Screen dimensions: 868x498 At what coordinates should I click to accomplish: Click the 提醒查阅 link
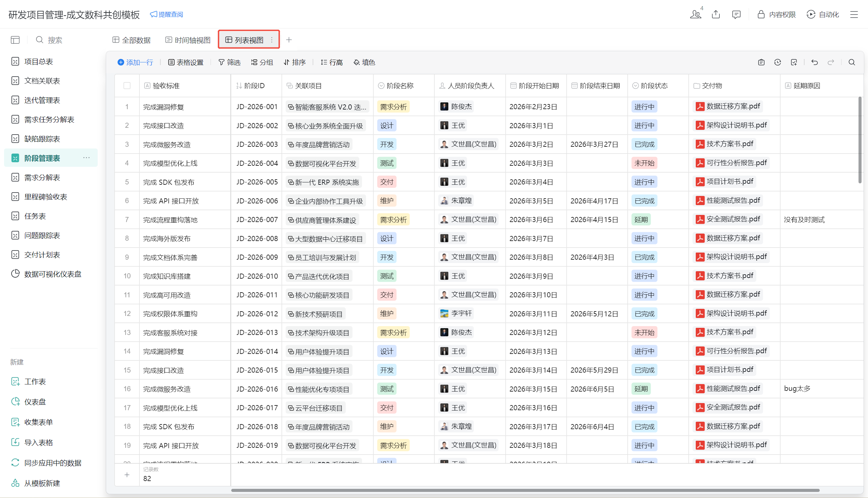pyautogui.click(x=167, y=14)
